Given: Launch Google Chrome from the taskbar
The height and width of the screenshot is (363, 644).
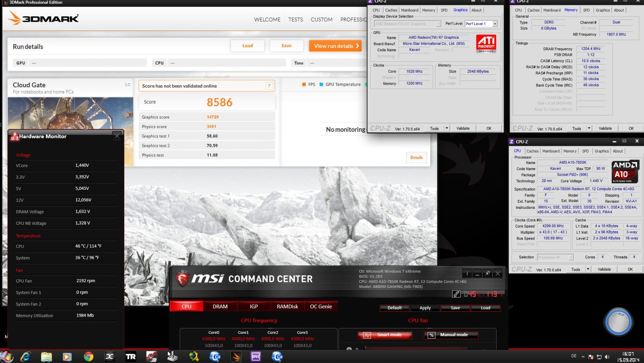Looking at the screenshot, I should click(89, 357).
